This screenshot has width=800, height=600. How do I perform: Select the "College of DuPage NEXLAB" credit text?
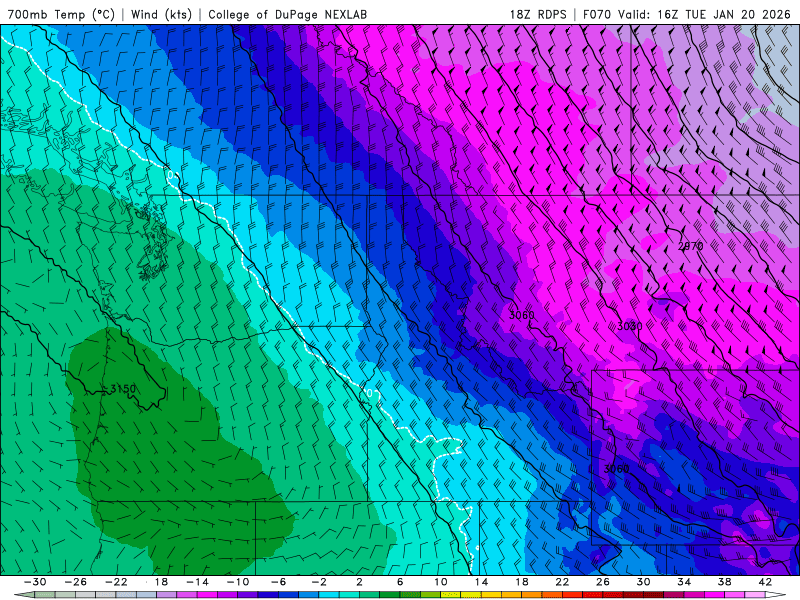(287, 14)
